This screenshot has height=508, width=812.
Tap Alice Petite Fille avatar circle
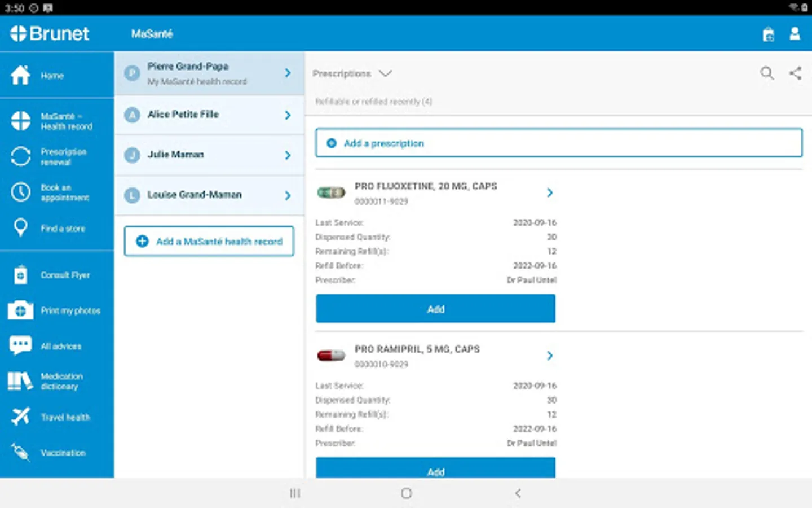pyautogui.click(x=132, y=115)
